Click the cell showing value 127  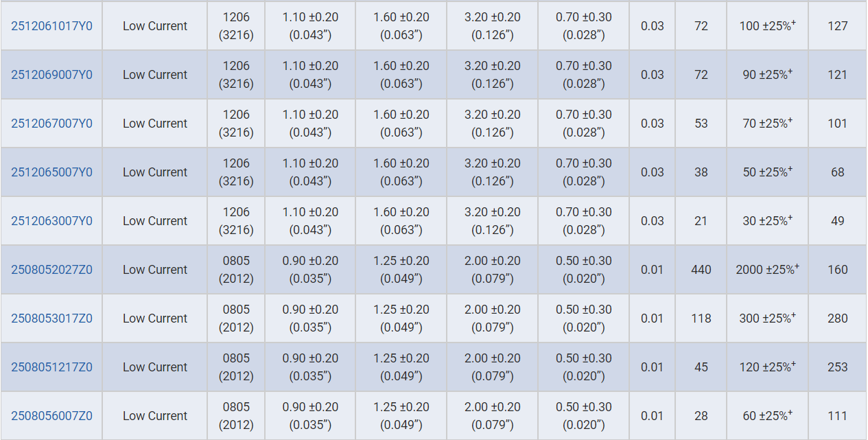837,26
